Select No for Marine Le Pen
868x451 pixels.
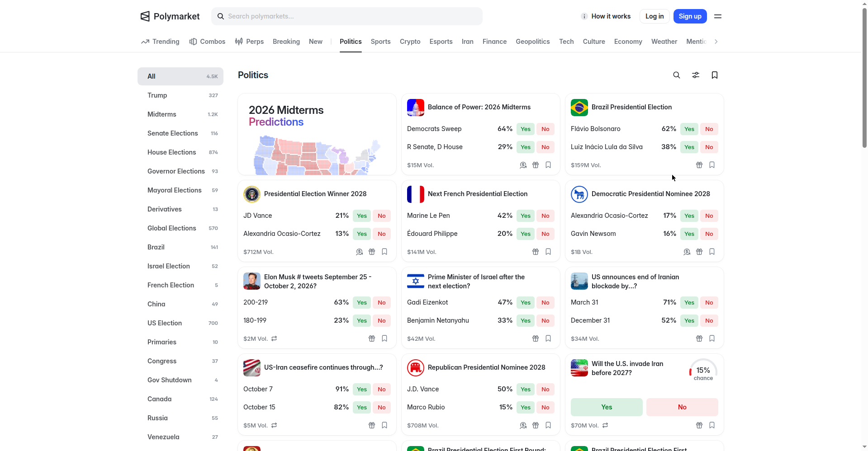(x=545, y=216)
